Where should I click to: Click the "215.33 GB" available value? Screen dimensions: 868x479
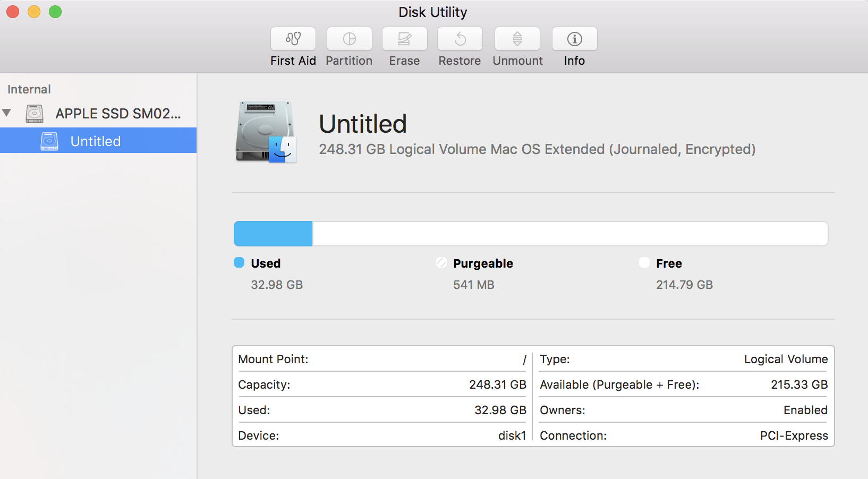(799, 384)
